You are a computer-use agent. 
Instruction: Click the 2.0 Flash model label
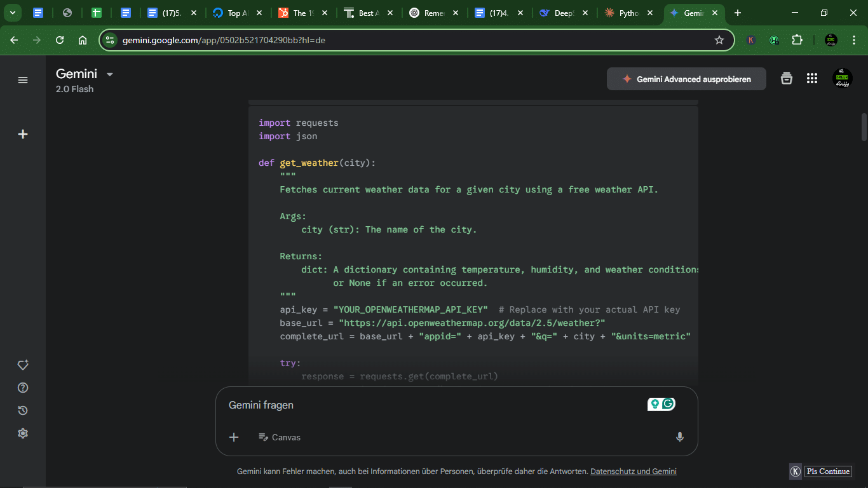(x=75, y=89)
